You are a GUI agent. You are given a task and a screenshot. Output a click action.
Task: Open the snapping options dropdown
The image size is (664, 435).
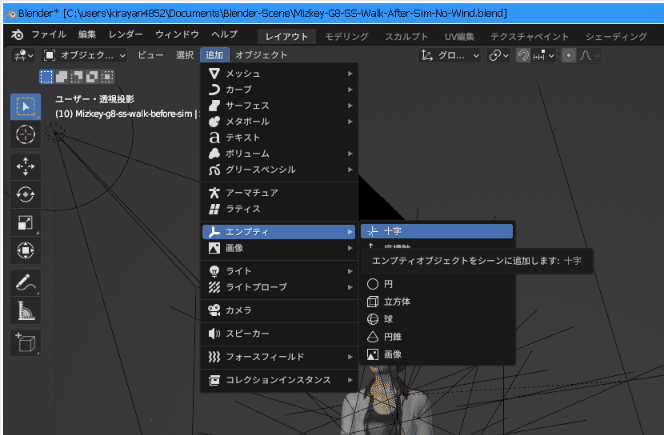tap(544, 55)
